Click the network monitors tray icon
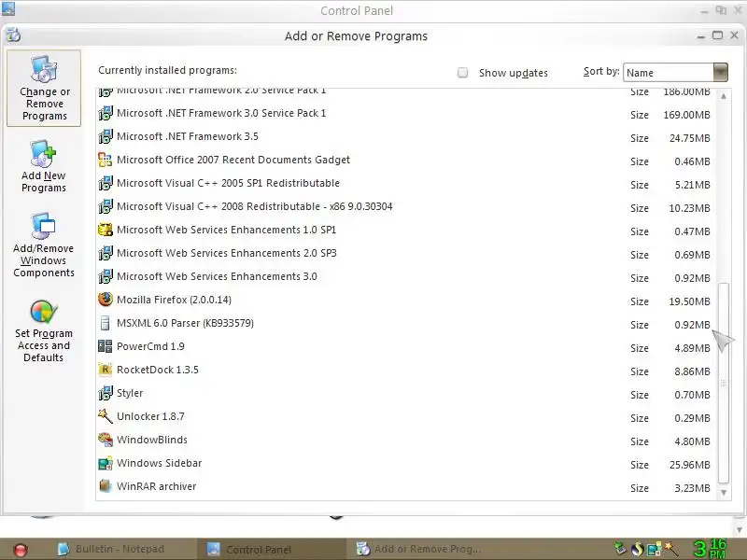 pos(655,549)
